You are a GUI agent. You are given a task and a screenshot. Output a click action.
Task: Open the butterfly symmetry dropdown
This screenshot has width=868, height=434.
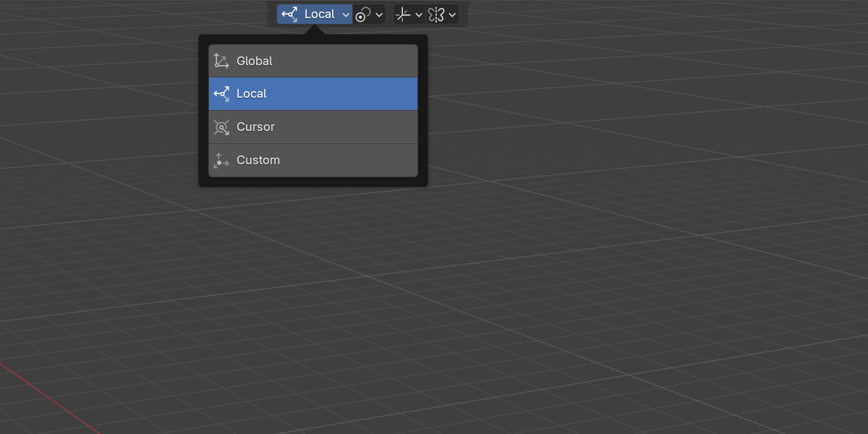coord(442,14)
